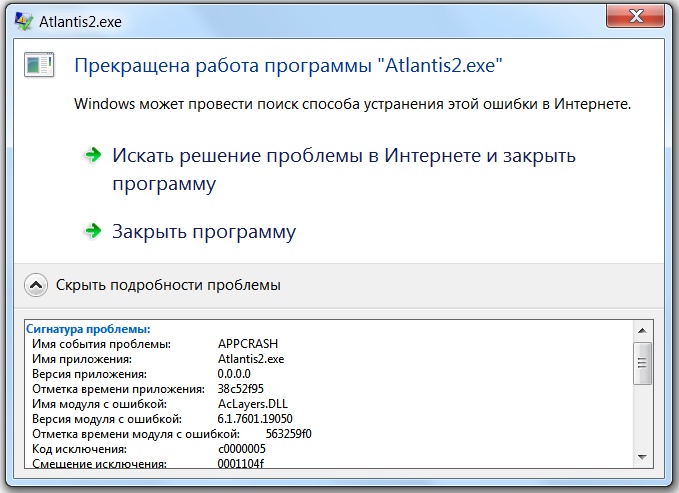Image resolution: width=679 pixels, height=493 pixels.
Task: Click exception offset 0001104f
Action: click(x=241, y=463)
